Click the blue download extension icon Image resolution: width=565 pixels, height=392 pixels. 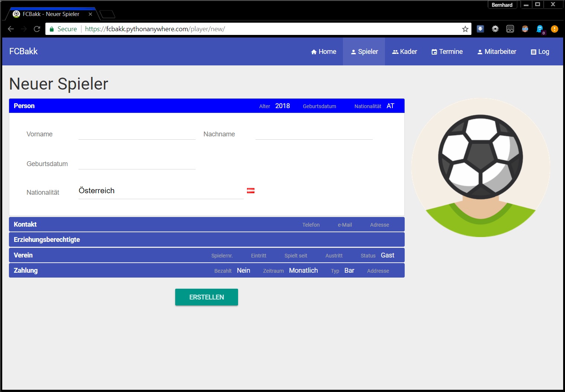[x=480, y=29]
